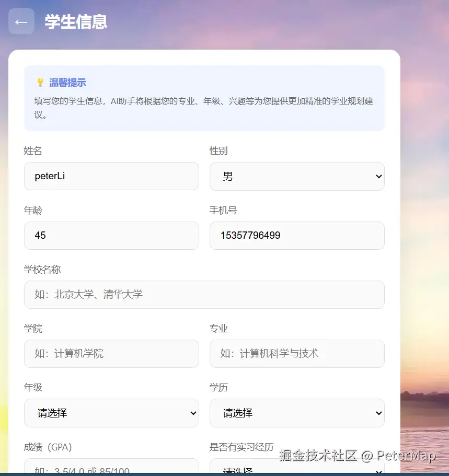449x476 pixels.
Task: Click the 姓名 label
Action: click(33, 150)
